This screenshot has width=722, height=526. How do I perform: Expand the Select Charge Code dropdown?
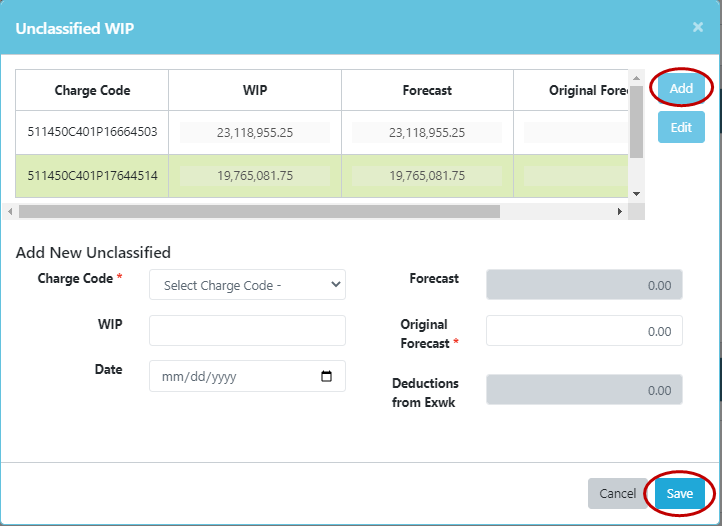click(247, 285)
